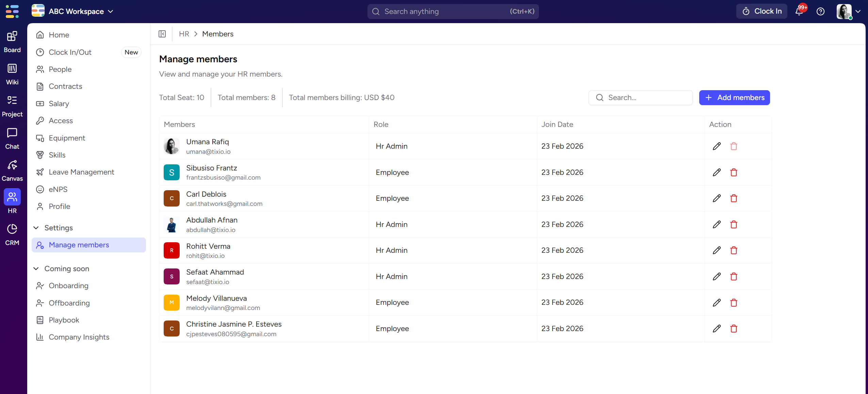Image resolution: width=868 pixels, height=394 pixels.
Task: Collapse the Coming soon section
Action: pyautogui.click(x=36, y=269)
